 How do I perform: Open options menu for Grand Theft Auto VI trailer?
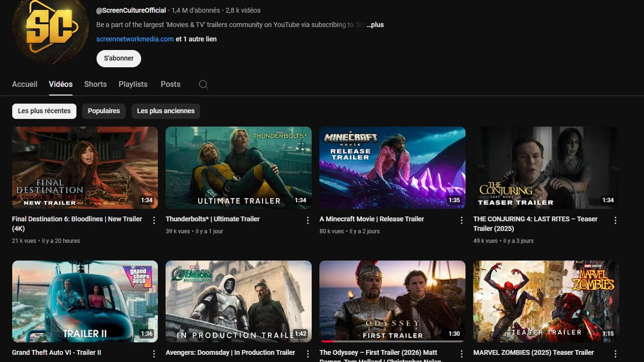pyautogui.click(x=153, y=353)
